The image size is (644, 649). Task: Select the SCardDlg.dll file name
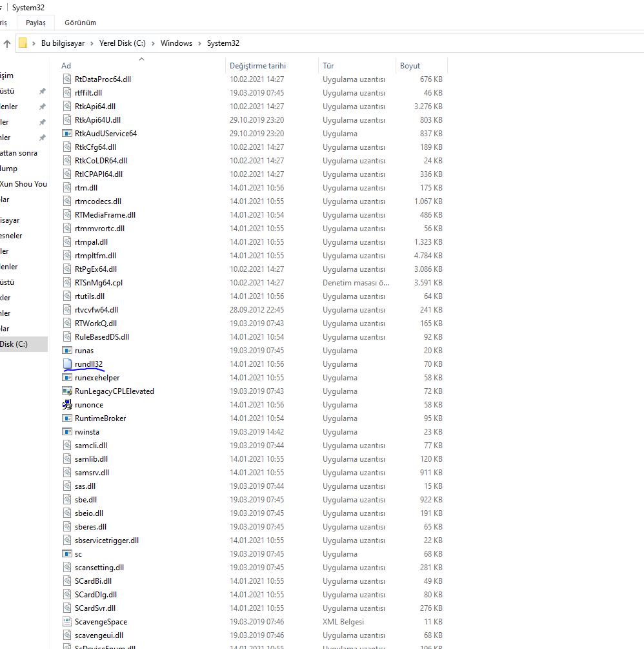[x=96, y=595]
